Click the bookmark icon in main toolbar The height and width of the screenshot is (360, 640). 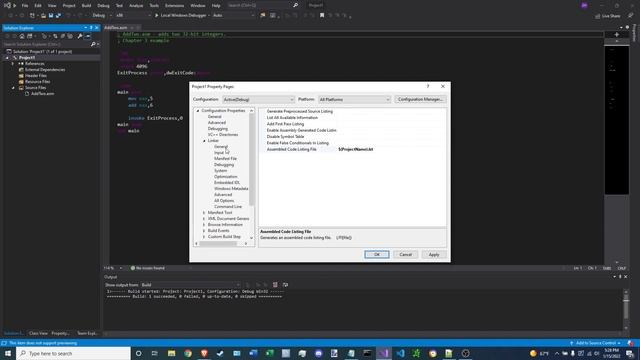322,16
